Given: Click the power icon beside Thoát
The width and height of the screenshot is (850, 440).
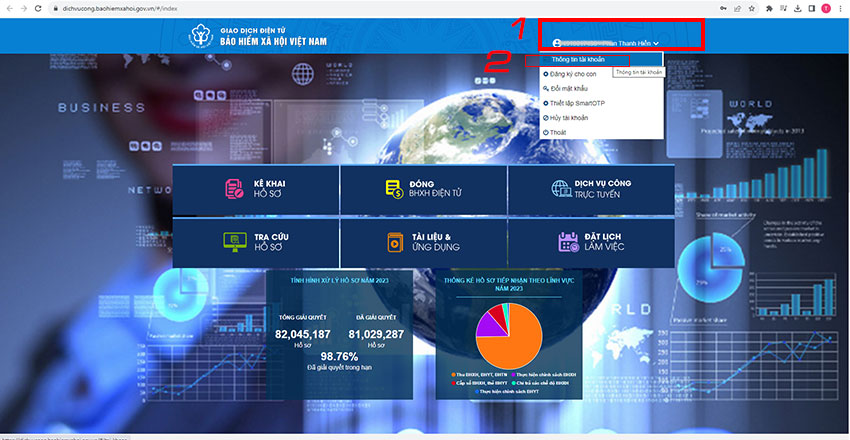Looking at the screenshot, I should pos(545,132).
